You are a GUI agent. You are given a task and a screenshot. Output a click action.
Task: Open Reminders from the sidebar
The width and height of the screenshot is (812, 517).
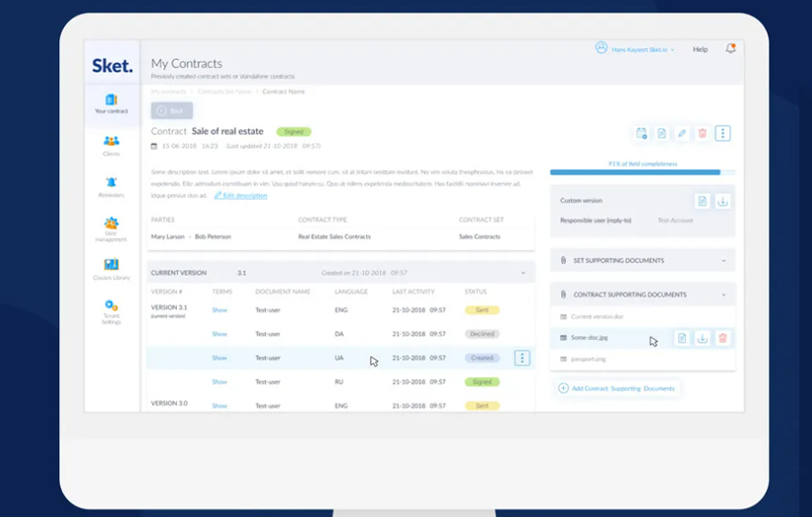pos(111,187)
